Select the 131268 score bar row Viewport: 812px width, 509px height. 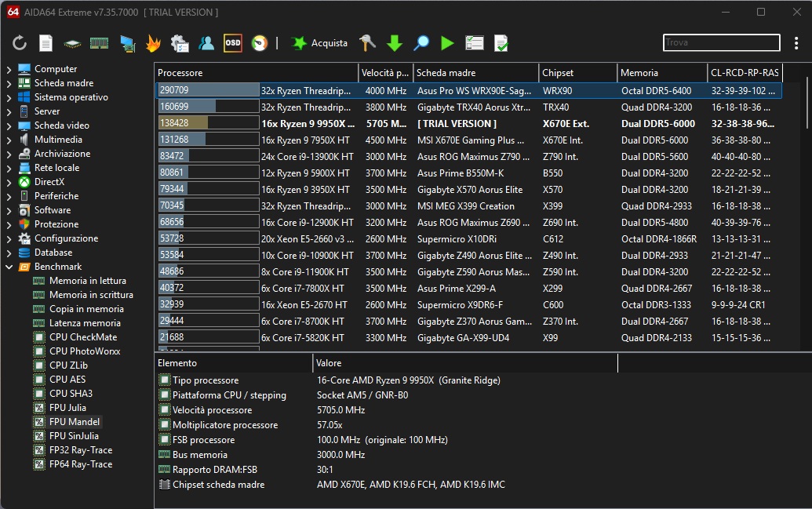pos(209,140)
